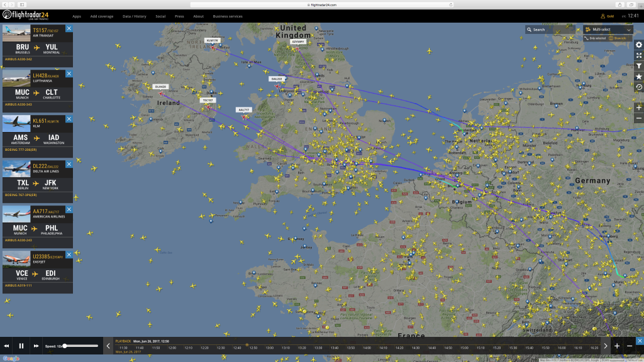Open the Business services menu
Screen dimensions: 644x362
point(228,16)
